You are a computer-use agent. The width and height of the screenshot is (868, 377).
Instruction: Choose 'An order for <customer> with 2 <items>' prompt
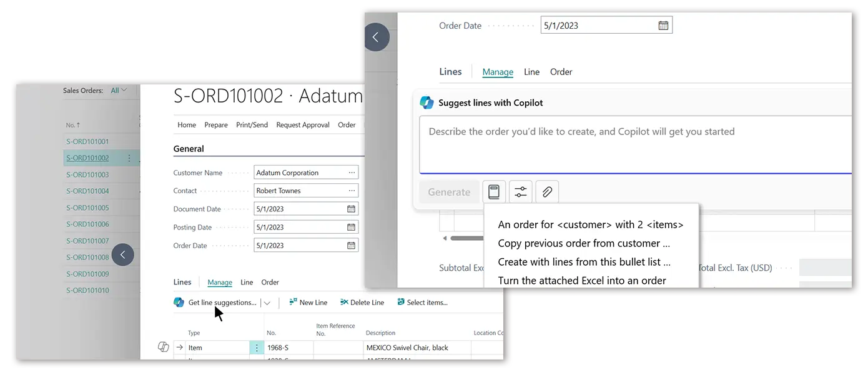[591, 224]
